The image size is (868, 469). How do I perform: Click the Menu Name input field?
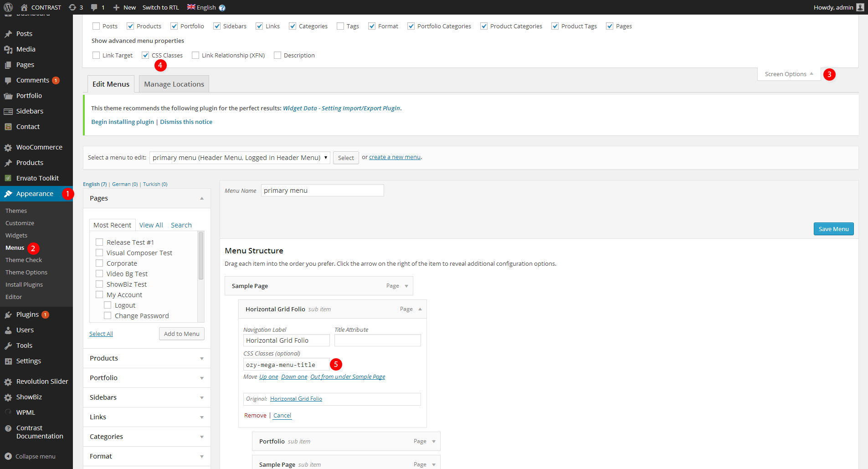click(x=322, y=191)
